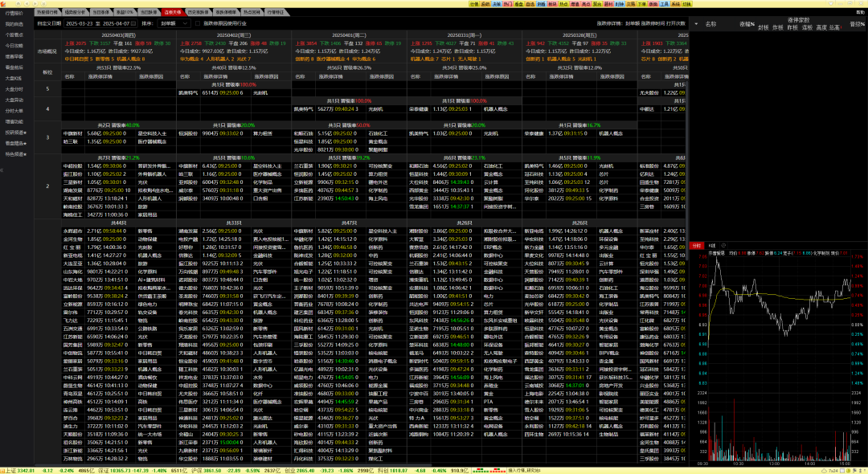This screenshot has height=474, width=868.
Task: Go forward with the right arrow icon
Action: (35, 3)
